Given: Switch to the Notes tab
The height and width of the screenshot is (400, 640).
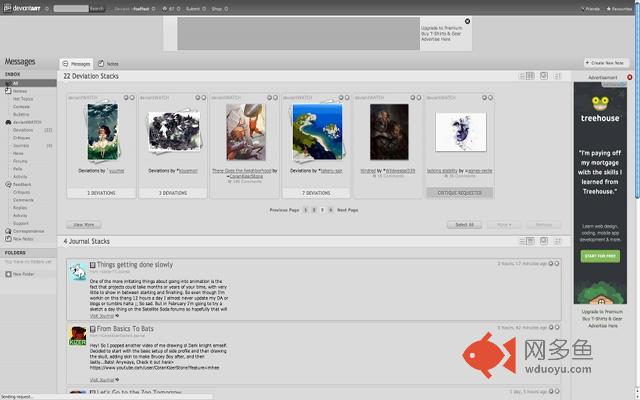Looking at the screenshot, I should point(108,64).
